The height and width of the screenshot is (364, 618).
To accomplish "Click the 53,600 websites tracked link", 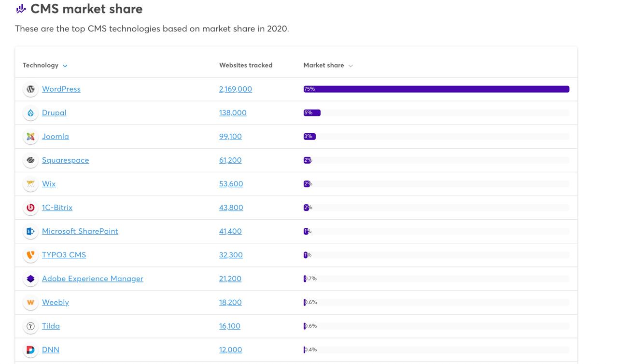I will pyautogui.click(x=231, y=183).
